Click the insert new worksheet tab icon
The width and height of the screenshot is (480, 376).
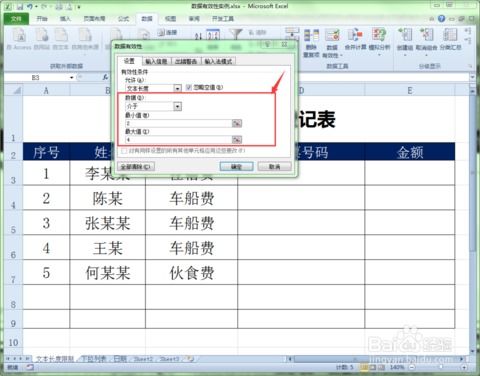(x=191, y=359)
